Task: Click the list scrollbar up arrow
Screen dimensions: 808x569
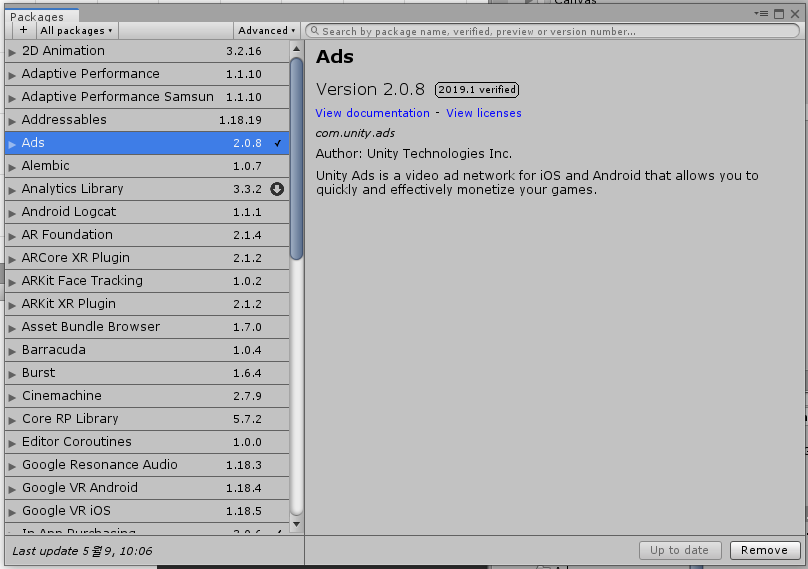Action: point(296,49)
